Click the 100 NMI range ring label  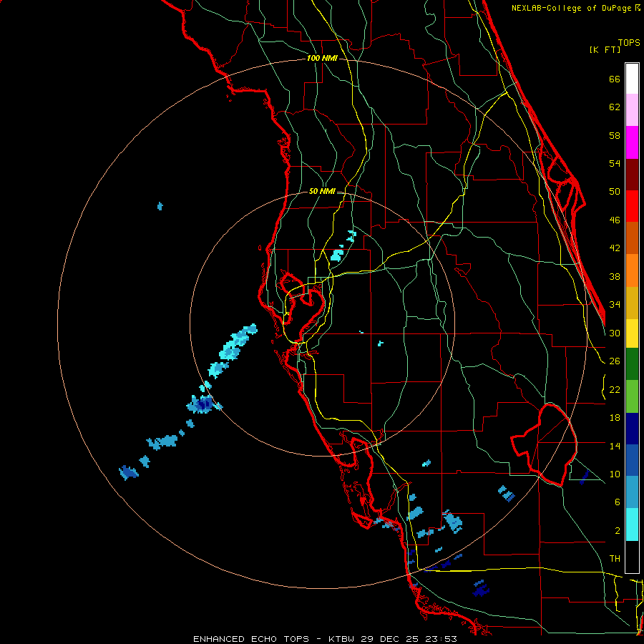click(x=322, y=59)
